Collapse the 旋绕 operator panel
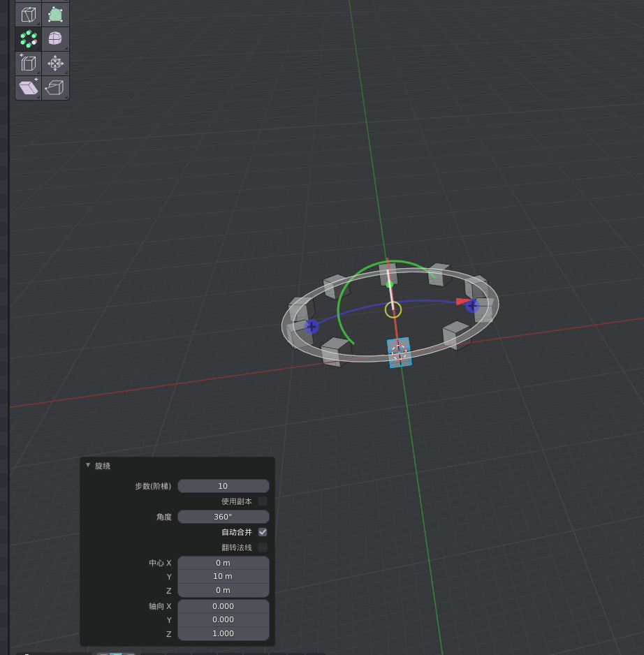The image size is (644, 655). [x=88, y=465]
